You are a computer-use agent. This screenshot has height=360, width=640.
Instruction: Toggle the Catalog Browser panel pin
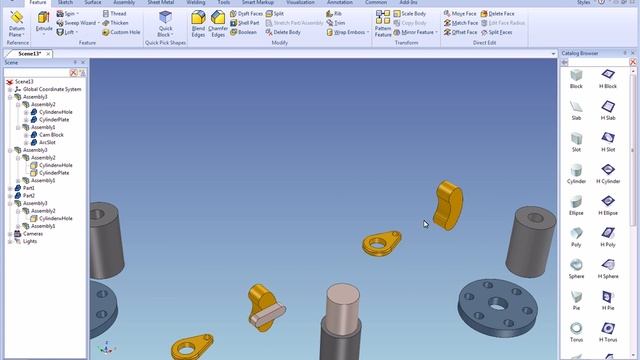pos(624,53)
